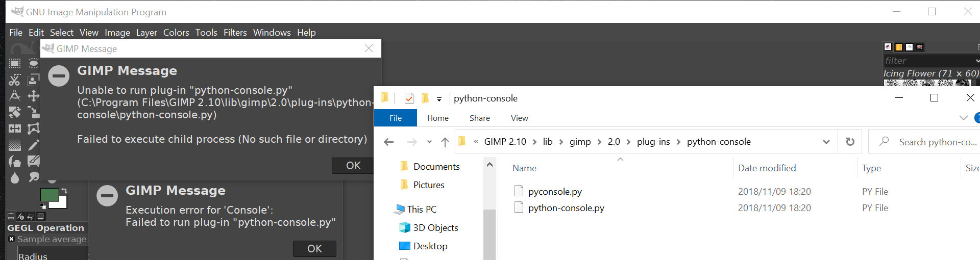
Task: Select the Blur/Sharpen droplet tool
Action: point(15,177)
